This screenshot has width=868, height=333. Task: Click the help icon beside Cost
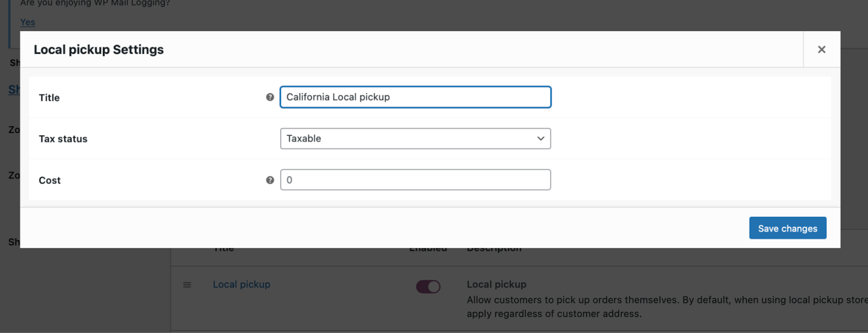[x=270, y=180]
